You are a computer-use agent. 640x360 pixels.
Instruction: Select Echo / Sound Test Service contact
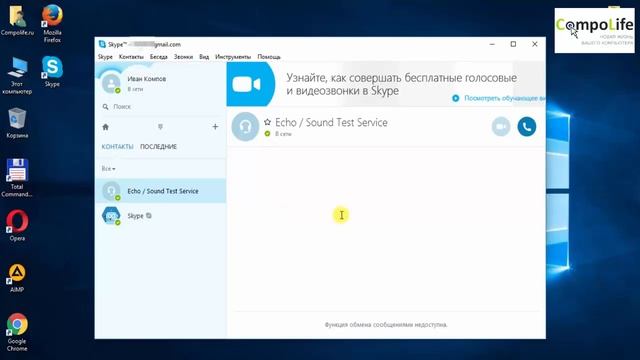[x=160, y=191]
